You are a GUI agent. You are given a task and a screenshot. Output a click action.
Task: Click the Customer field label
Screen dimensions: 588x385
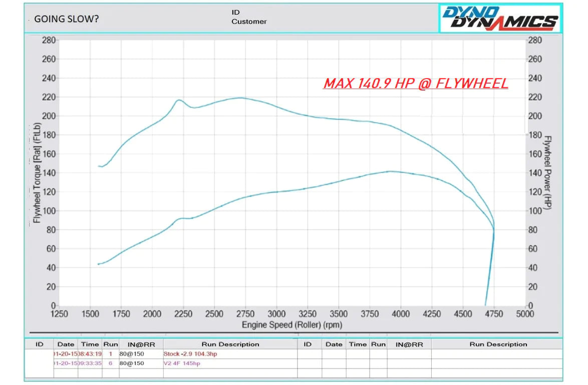pos(249,22)
